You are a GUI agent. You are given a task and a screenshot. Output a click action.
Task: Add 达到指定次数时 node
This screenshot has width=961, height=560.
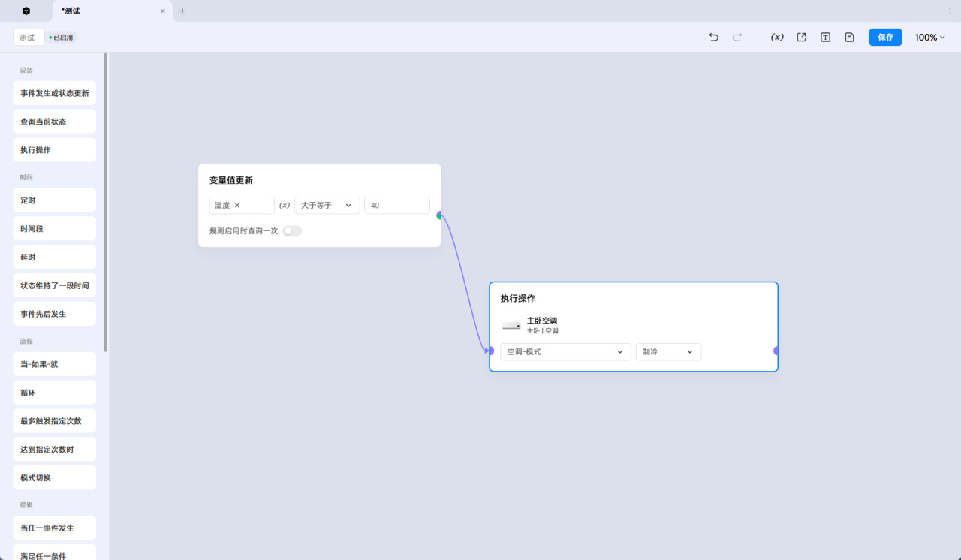[x=55, y=450]
